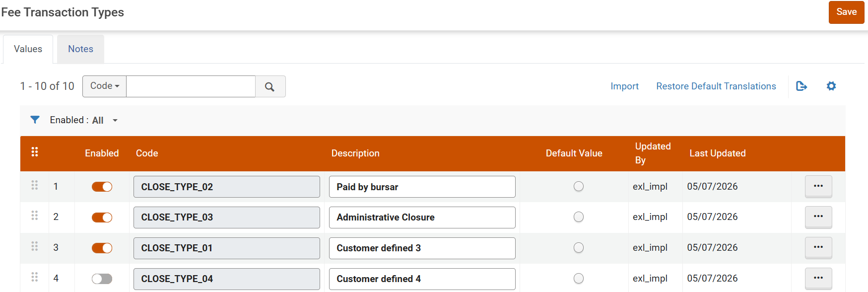
Task: Open the table settings gear icon
Action: pyautogui.click(x=831, y=86)
